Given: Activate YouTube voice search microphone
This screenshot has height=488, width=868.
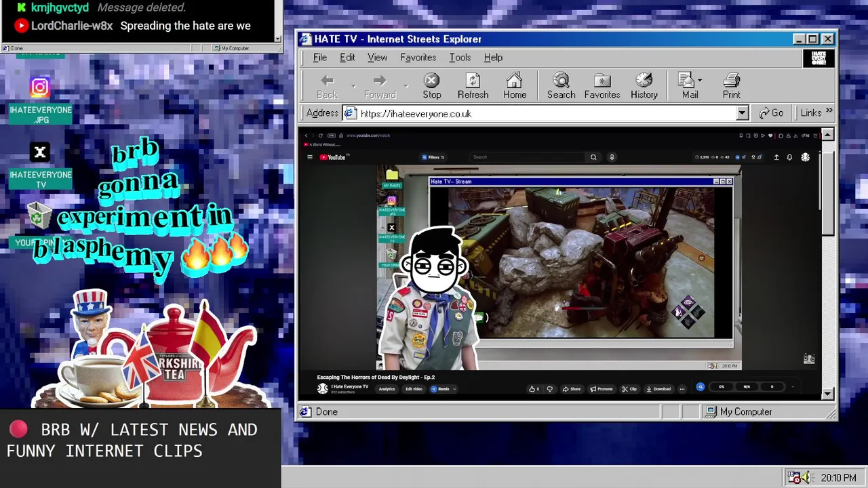Looking at the screenshot, I should point(612,157).
